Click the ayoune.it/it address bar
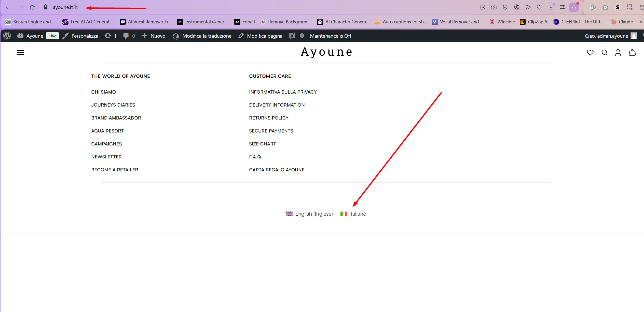The width and height of the screenshot is (644, 312). 65,7
